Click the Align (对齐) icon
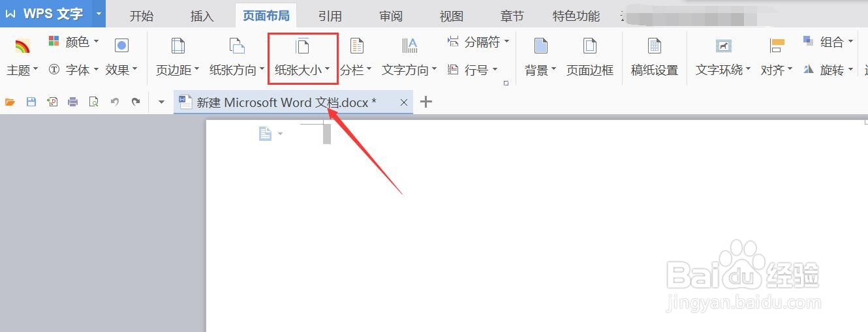This screenshot has width=868, height=332. point(777,46)
